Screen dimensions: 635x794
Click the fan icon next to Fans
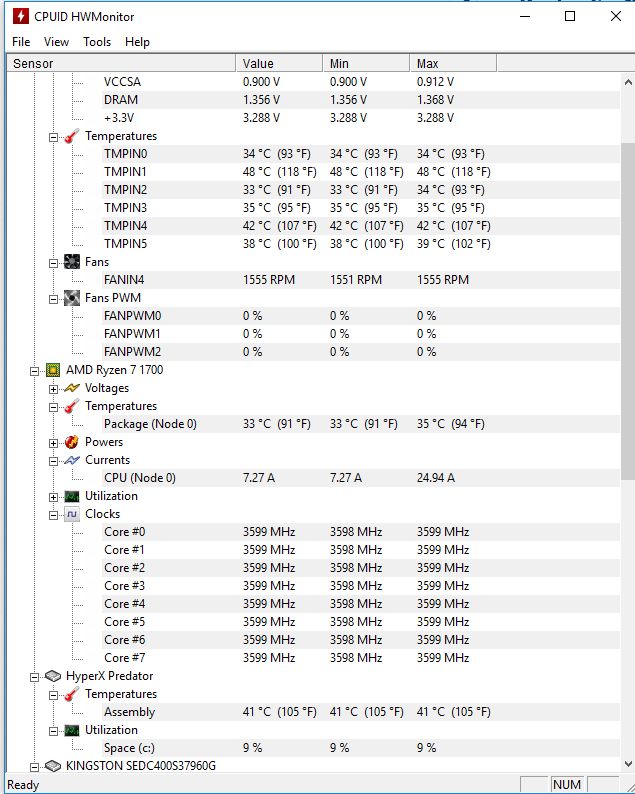tap(72, 262)
